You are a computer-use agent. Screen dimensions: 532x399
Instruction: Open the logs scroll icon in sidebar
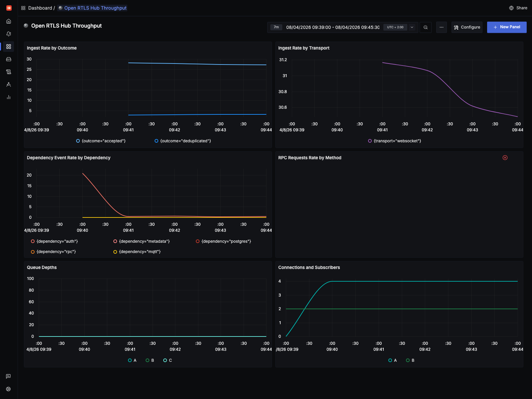click(x=8, y=71)
